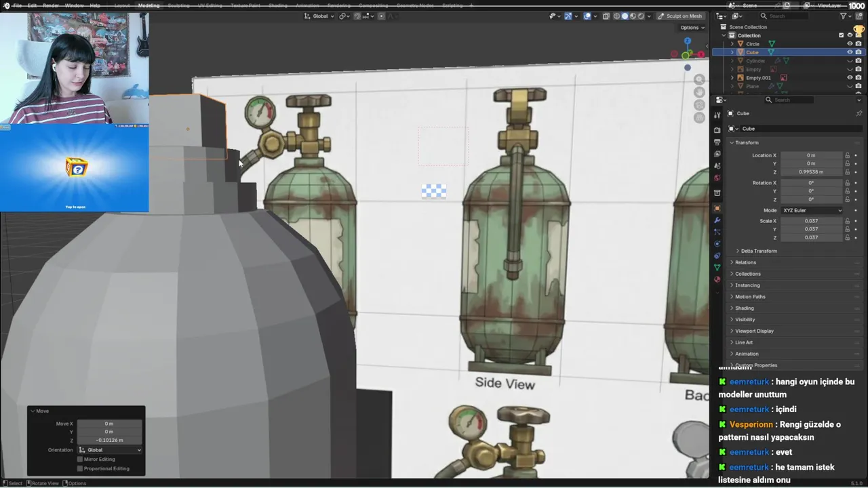Open the Physics properties tab

(x=717, y=244)
